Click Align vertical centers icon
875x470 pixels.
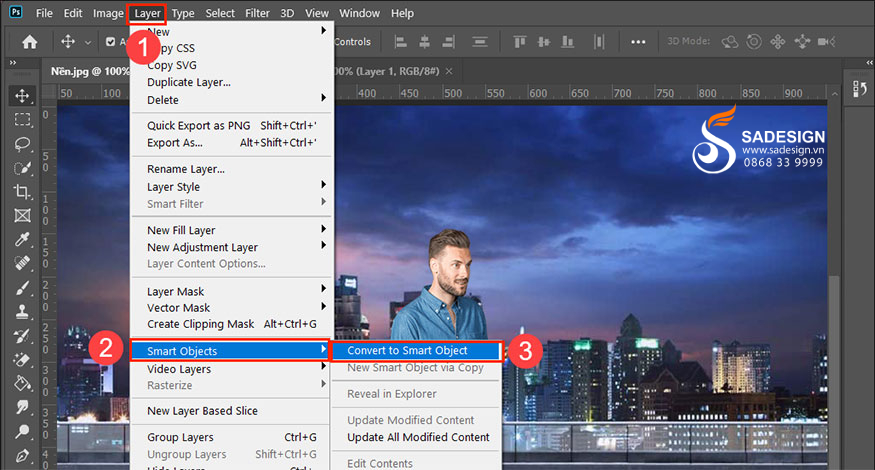[544, 42]
